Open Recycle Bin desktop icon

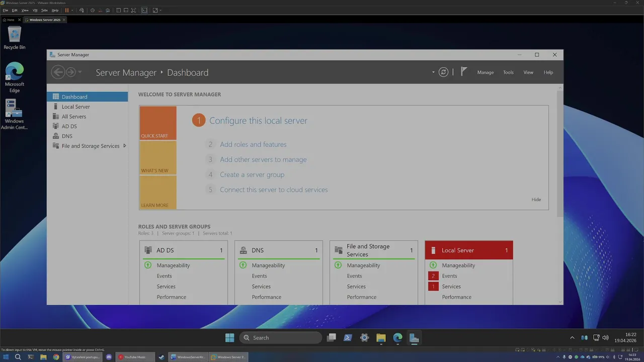[15, 38]
